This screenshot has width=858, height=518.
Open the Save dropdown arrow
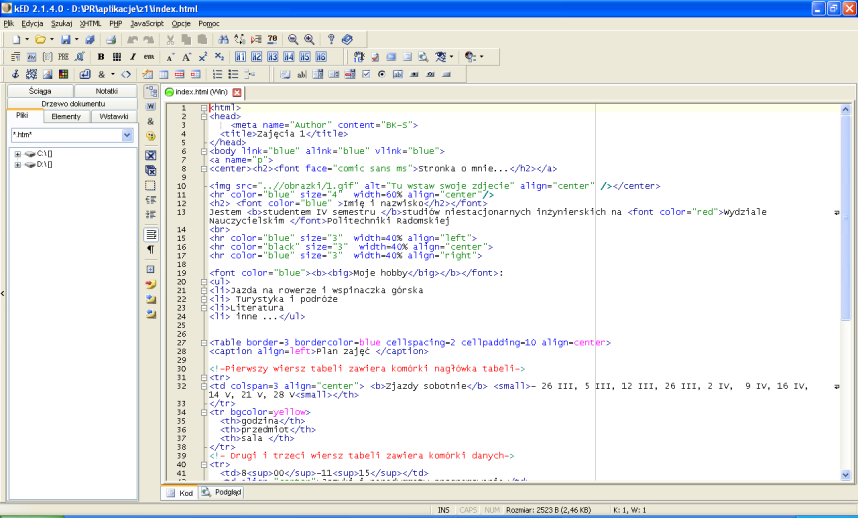click(77, 39)
